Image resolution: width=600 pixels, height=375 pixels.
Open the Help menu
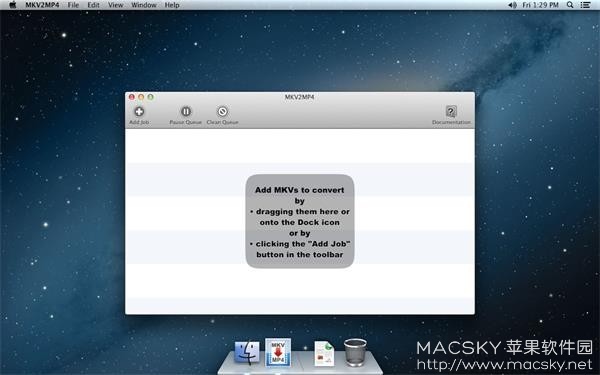click(172, 5)
